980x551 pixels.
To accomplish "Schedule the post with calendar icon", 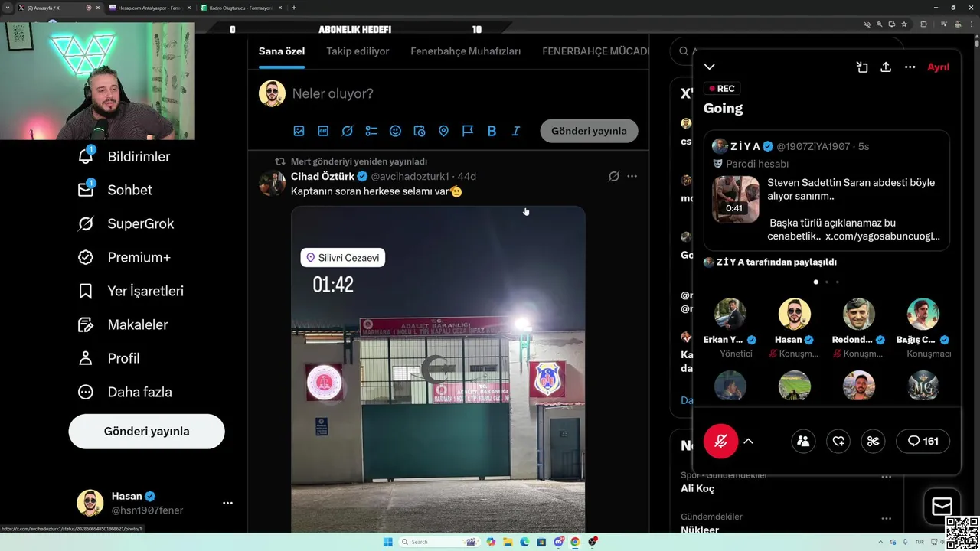I will (x=420, y=131).
